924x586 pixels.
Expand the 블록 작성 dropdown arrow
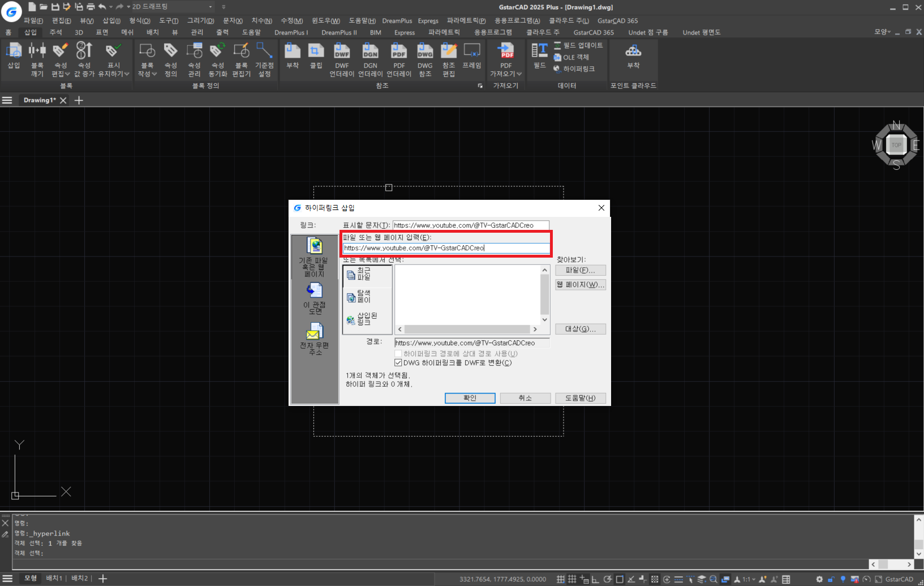[154, 74]
